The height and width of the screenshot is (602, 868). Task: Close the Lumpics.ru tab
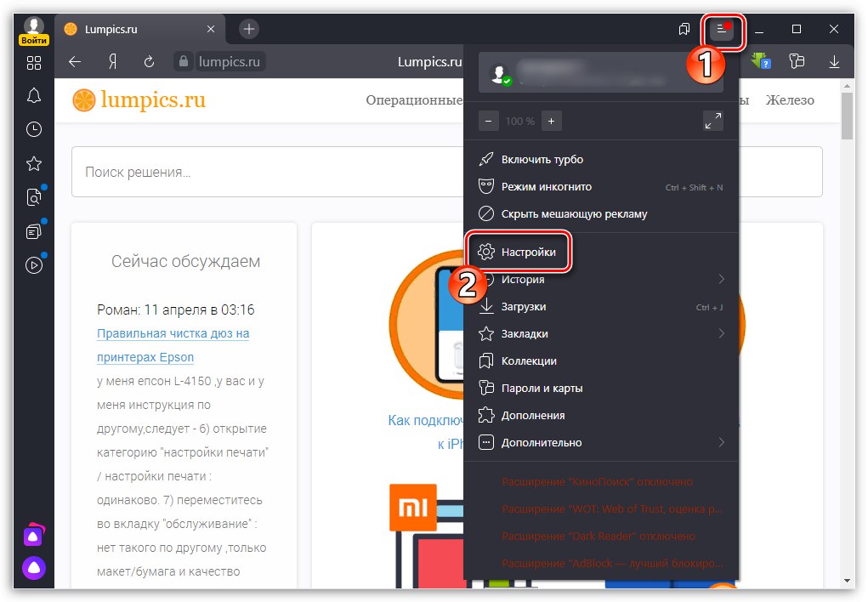point(211,29)
